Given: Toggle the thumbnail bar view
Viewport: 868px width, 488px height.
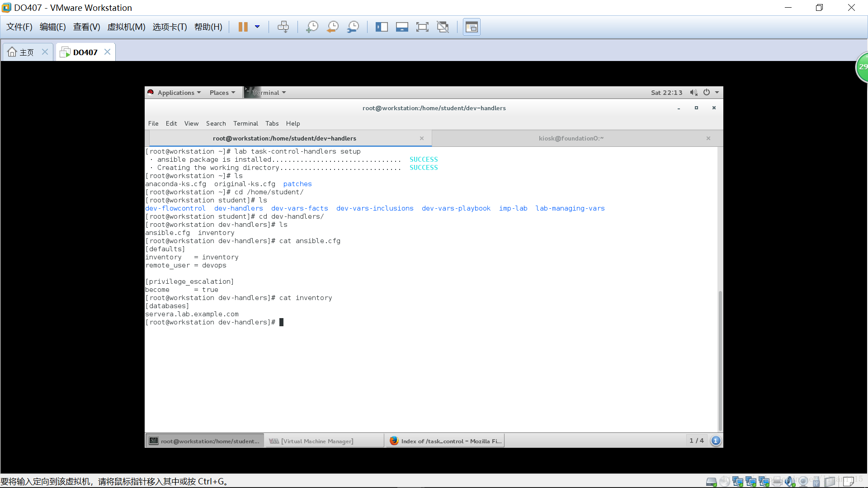Looking at the screenshot, I should [402, 27].
